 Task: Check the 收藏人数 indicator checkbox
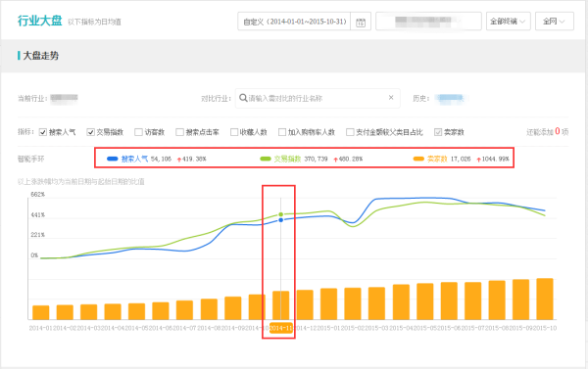[234, 132]
